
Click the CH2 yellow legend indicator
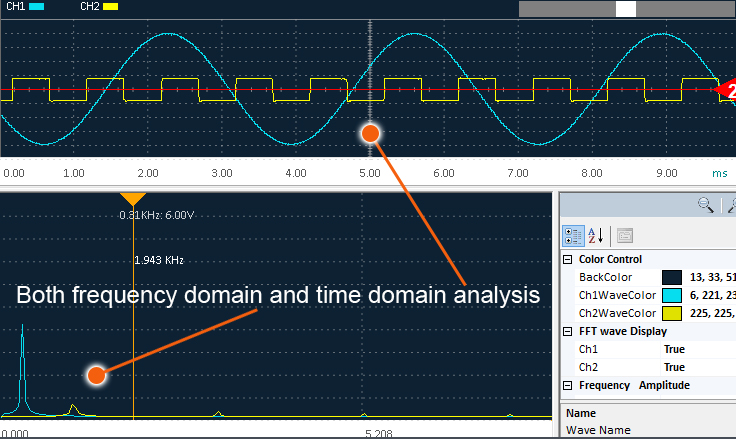(x=110, y=7)
